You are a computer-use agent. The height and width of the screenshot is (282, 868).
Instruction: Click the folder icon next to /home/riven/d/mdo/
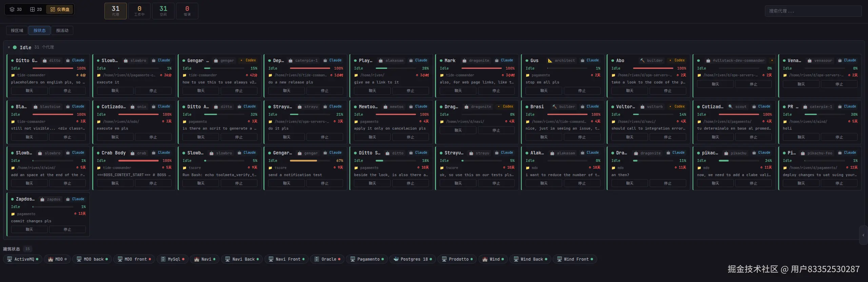click(x=99, y=122)
